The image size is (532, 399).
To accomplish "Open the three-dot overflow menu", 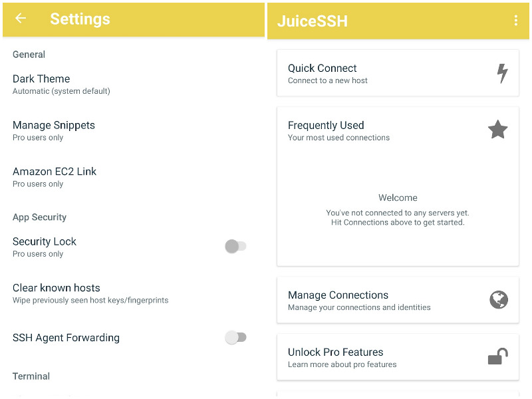I will 515,21.
